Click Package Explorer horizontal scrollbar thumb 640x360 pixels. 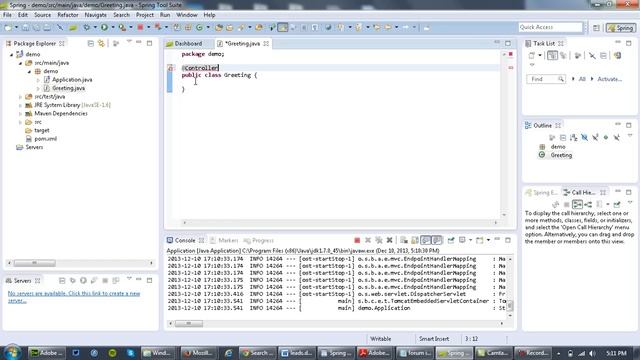pos(35,263)
